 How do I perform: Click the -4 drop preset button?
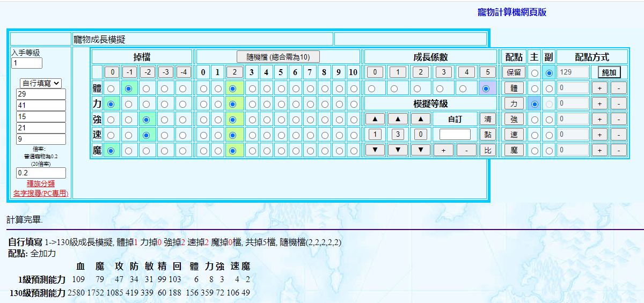pos(184,72)
